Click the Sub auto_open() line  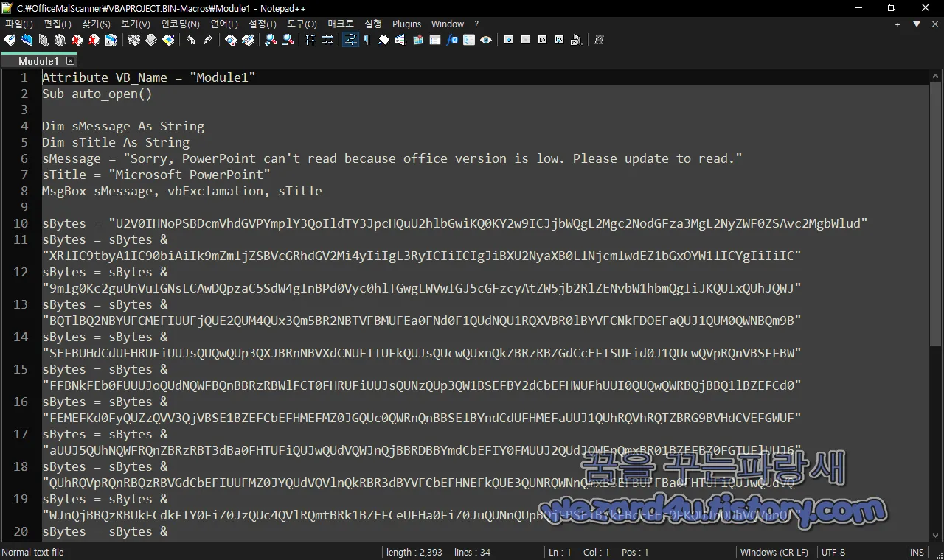point(97,94)
